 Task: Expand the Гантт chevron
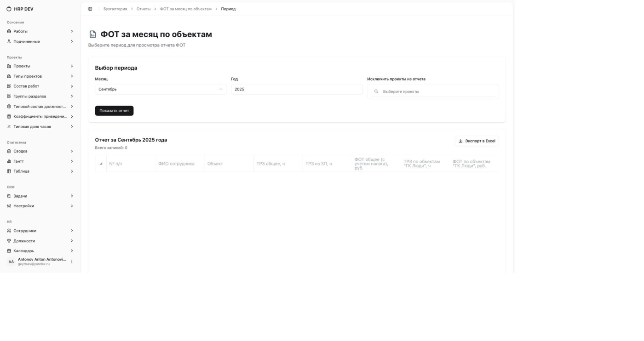(72, 161)
